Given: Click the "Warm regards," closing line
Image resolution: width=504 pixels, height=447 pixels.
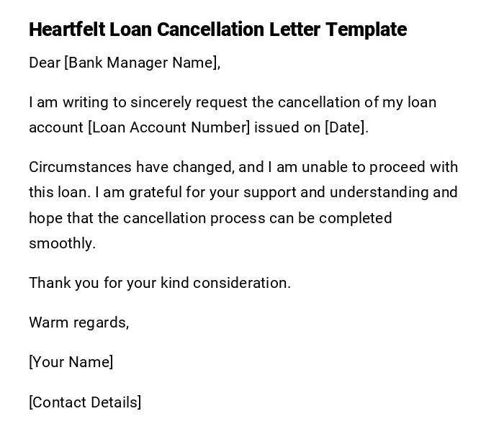Looking at the screenshot, I should click(x=79, y=322).
